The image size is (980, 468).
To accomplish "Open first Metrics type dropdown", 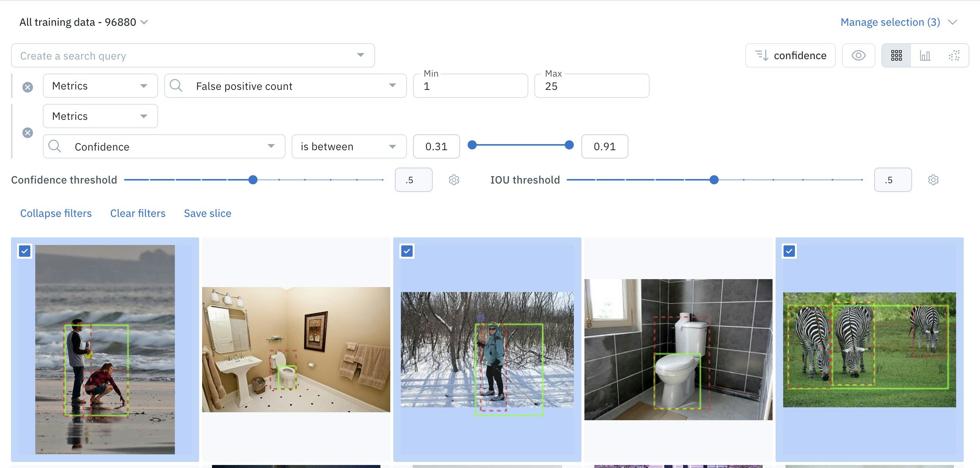I will tap(101, 86).
